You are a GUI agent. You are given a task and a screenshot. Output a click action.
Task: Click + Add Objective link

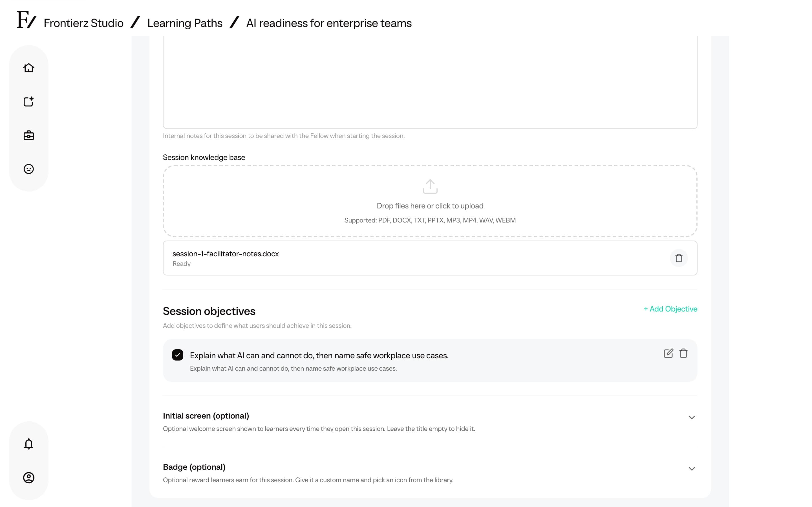(670, 309)
